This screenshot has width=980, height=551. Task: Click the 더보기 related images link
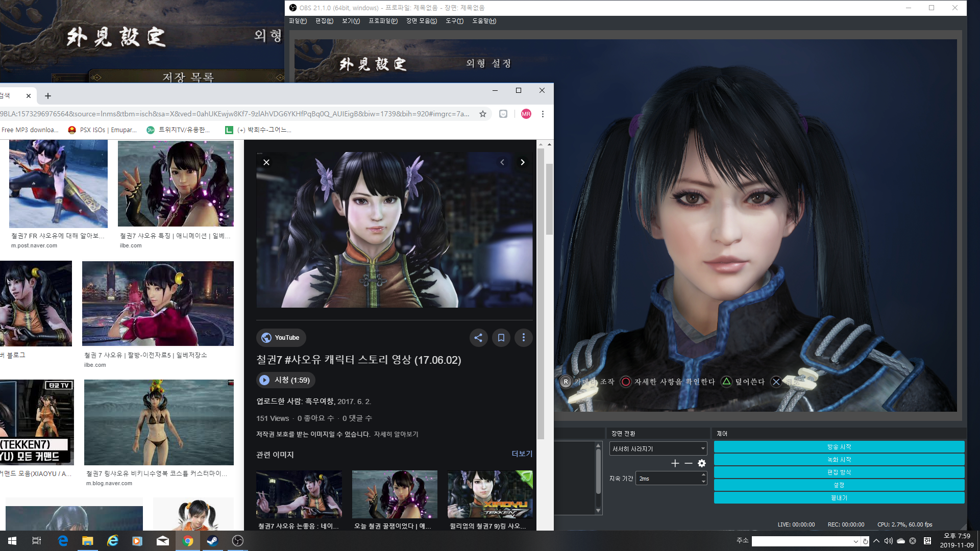click(522, 454)
